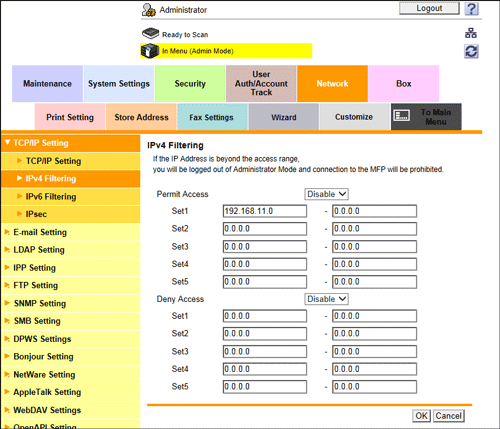
Task: Click Permit Access Set2 end address field
Action: pos(374,229)
